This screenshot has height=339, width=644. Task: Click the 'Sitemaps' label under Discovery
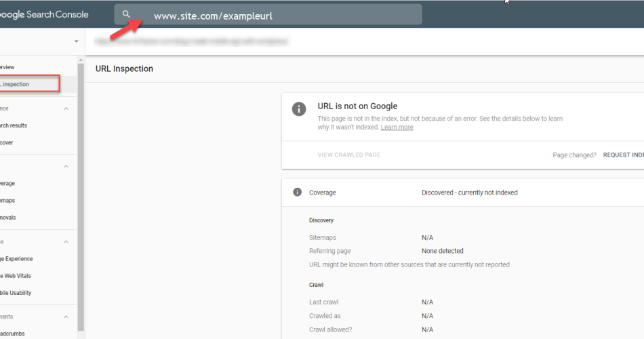[323, 237]
